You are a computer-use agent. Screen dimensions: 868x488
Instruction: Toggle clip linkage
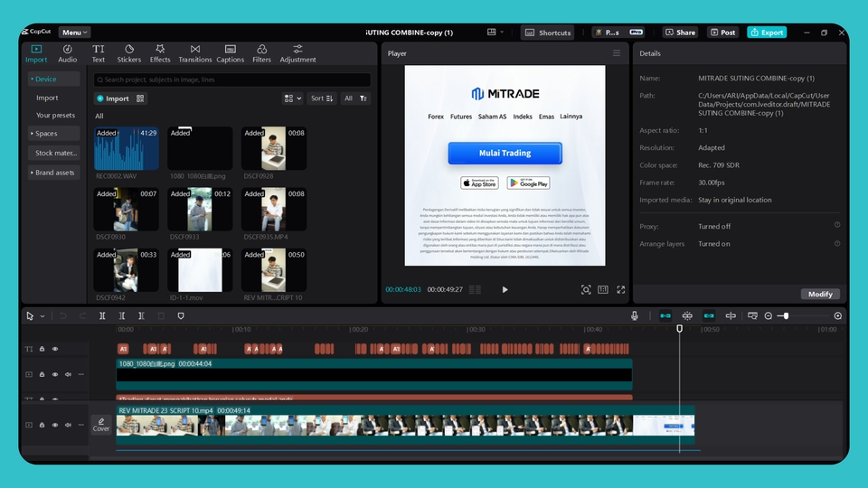[709, 316]
